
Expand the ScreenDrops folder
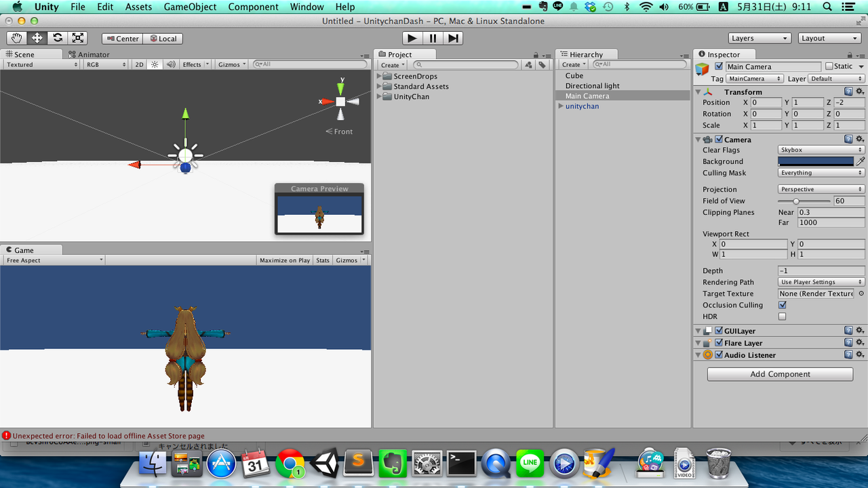380,76
